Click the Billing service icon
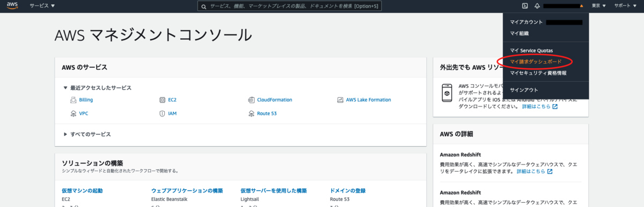This screenshot has width=644, height=207. pyautogui.click(x=74, y=100)
